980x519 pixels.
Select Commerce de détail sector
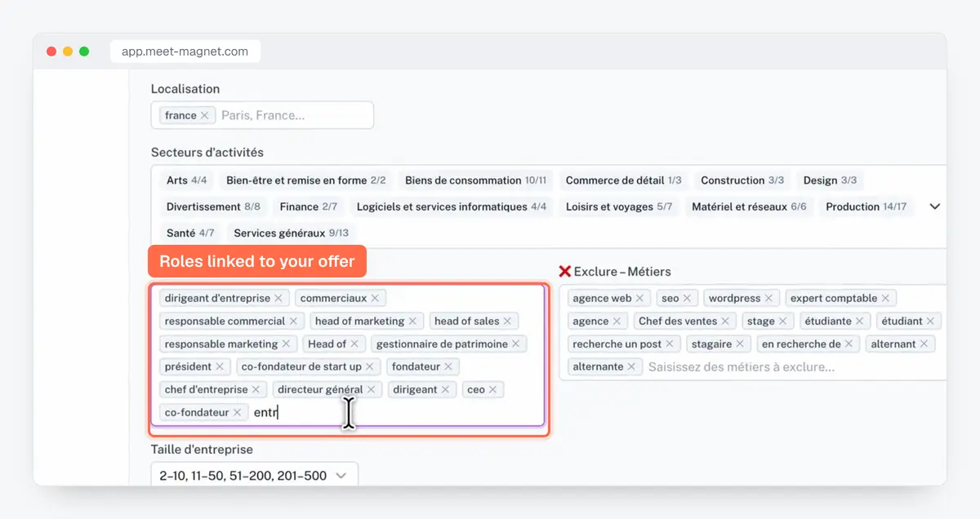624,180
